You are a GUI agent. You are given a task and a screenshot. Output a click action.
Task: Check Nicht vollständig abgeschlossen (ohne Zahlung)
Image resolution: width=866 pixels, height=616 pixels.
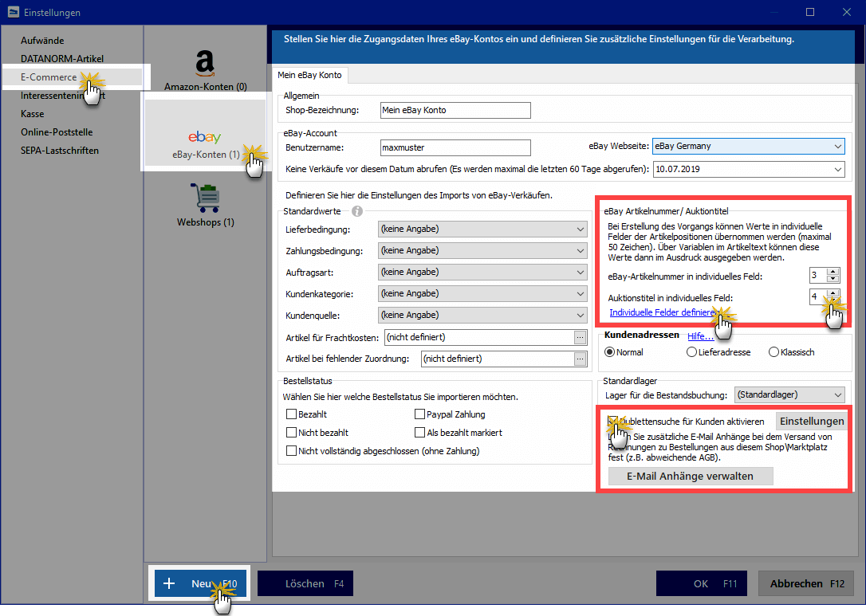pos(292,451)
